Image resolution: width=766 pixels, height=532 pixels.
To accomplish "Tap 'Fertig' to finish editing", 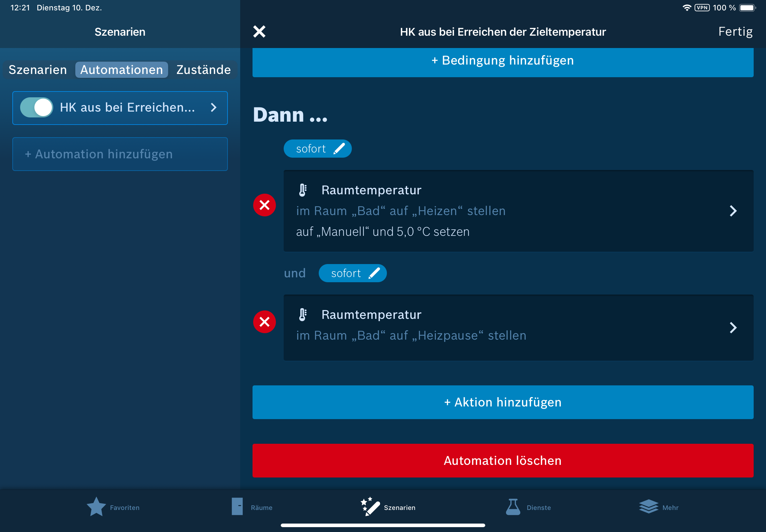I will click(735, 32).
